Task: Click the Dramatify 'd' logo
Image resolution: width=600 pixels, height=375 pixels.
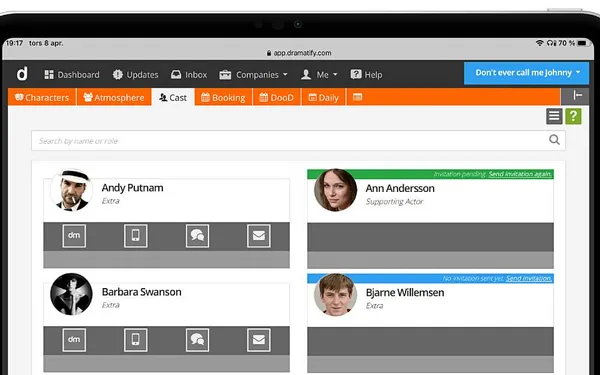Action: 22,73
